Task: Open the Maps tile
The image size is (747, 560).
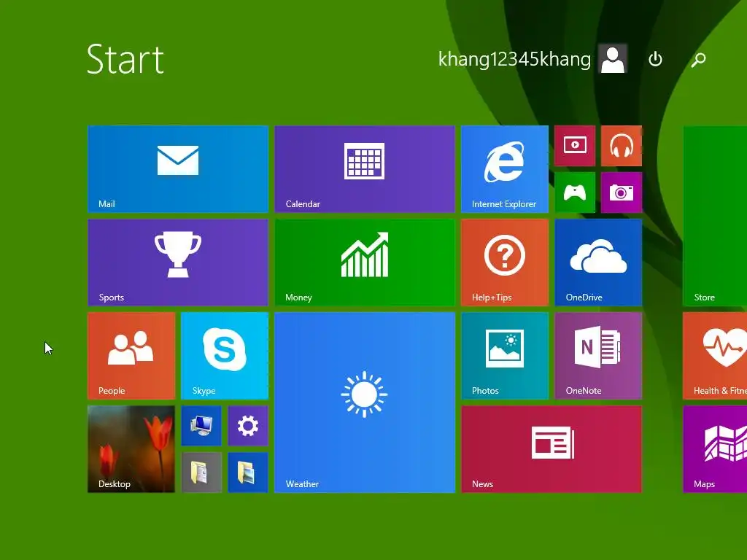Action: 715,449
